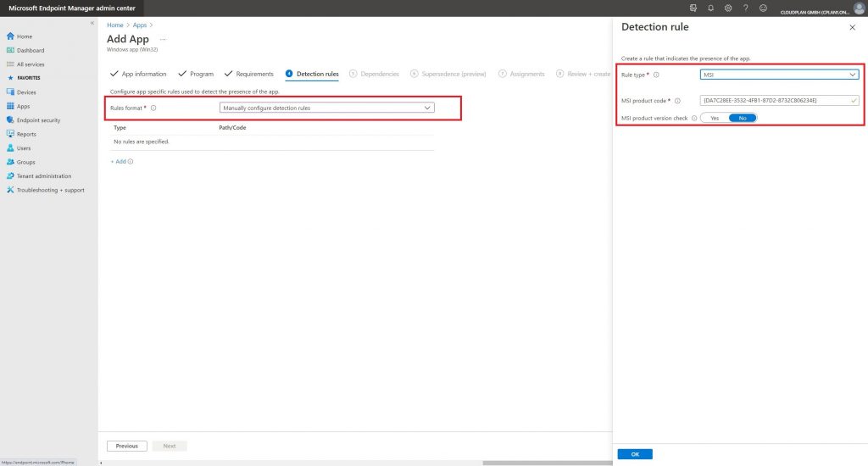Open the Rule type dropdown

pos(779,75)
